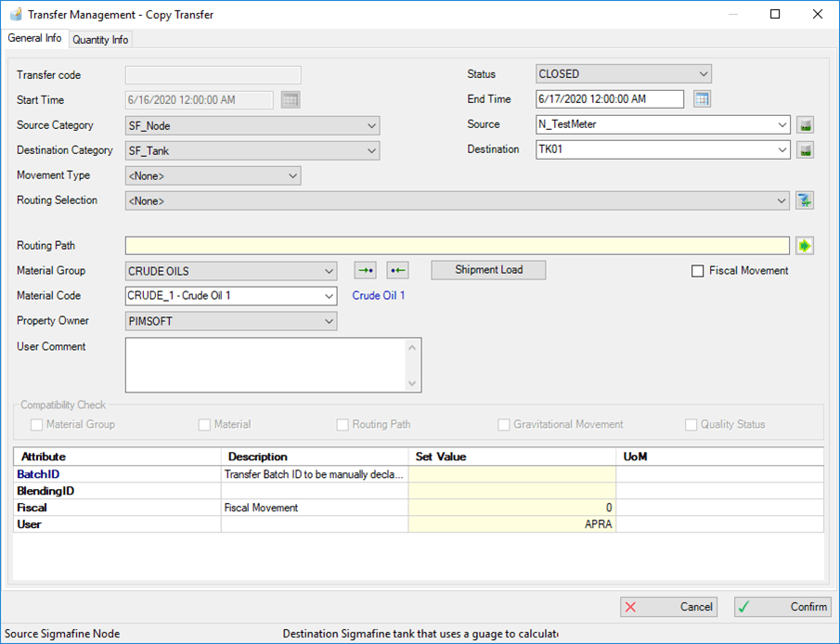Click the Shipment Load button
The width and height of the screenshot is (840, 644).
point(488,270)
